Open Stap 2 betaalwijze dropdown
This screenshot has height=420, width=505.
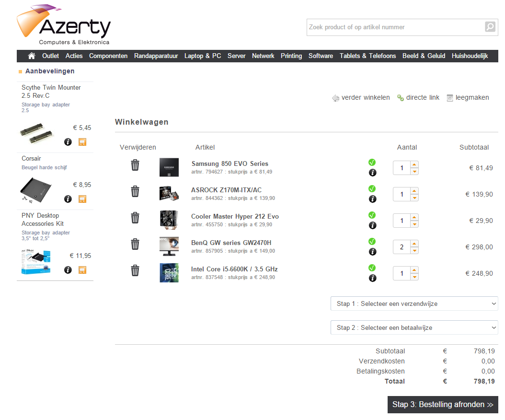point(414,327)
